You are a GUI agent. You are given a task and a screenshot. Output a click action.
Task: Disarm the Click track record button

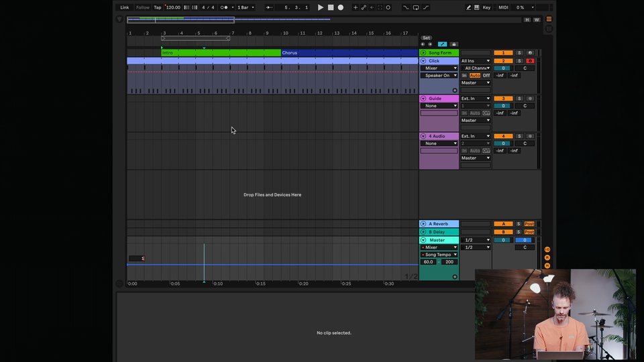pyautogui.click(x=530, y=61)
